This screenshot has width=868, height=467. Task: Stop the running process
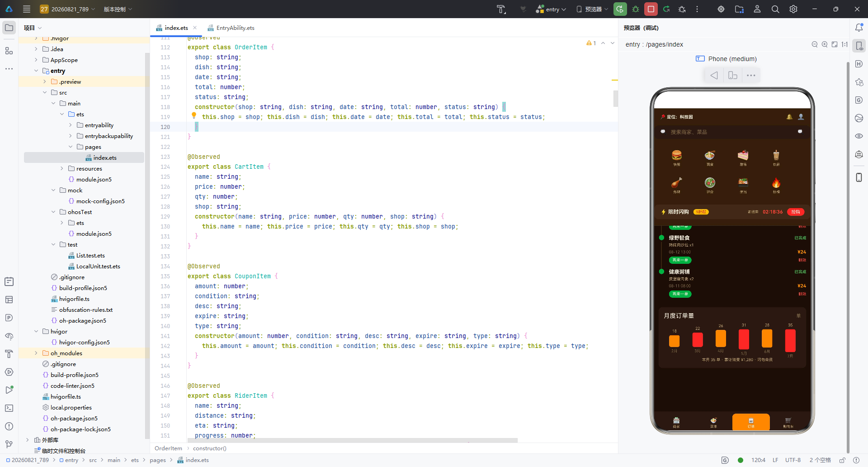tap(651, 9)
